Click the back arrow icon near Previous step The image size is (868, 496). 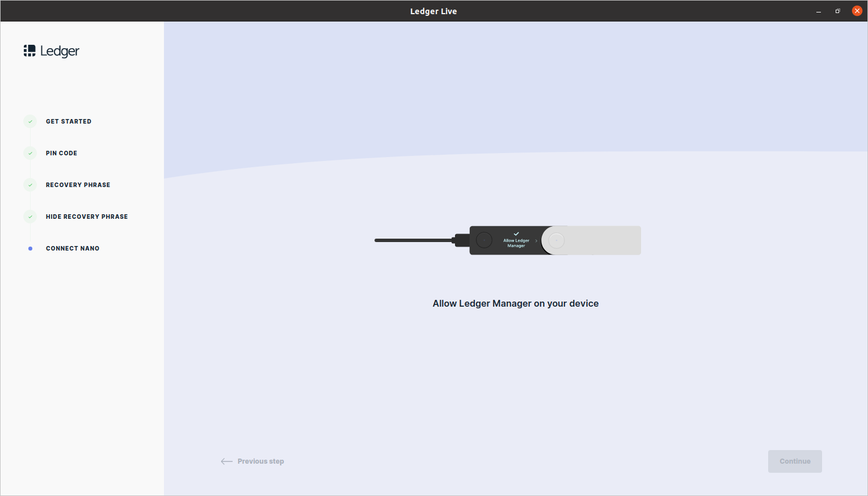[226, 461]
